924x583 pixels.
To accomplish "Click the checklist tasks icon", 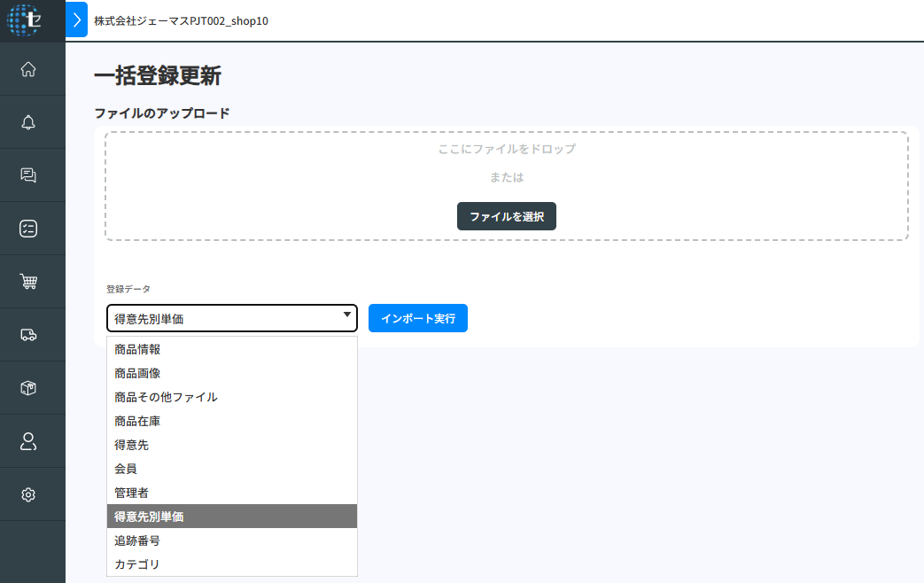I will pyautogui.click(x=28, y=229).
